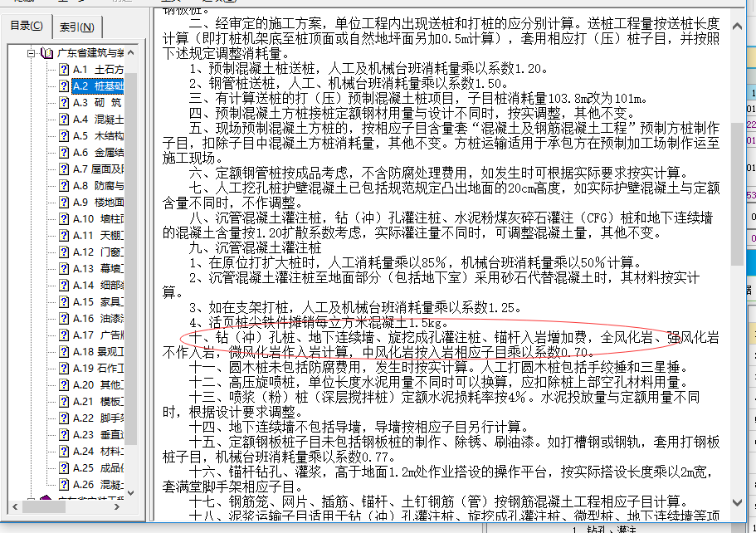Click the content pane vertical scrollbar thumb
756x533 pixels.
pos(737,193)
